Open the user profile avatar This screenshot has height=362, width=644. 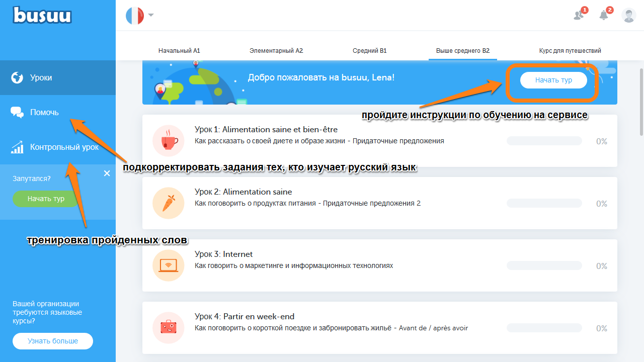[x=628, y=15]
